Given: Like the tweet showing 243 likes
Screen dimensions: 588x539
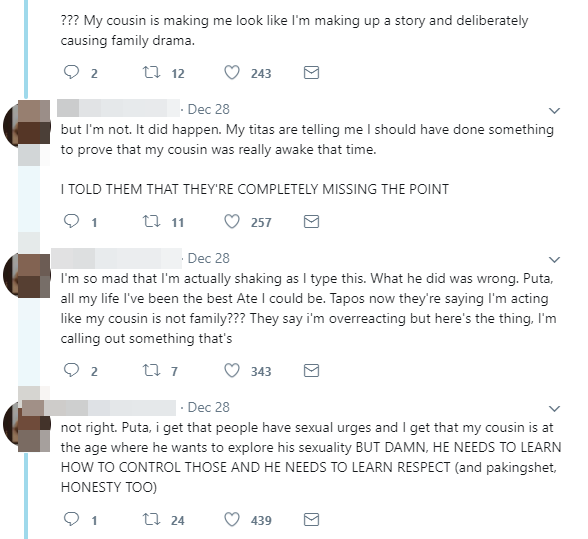Looking at the screenshot, I should 232,72.
